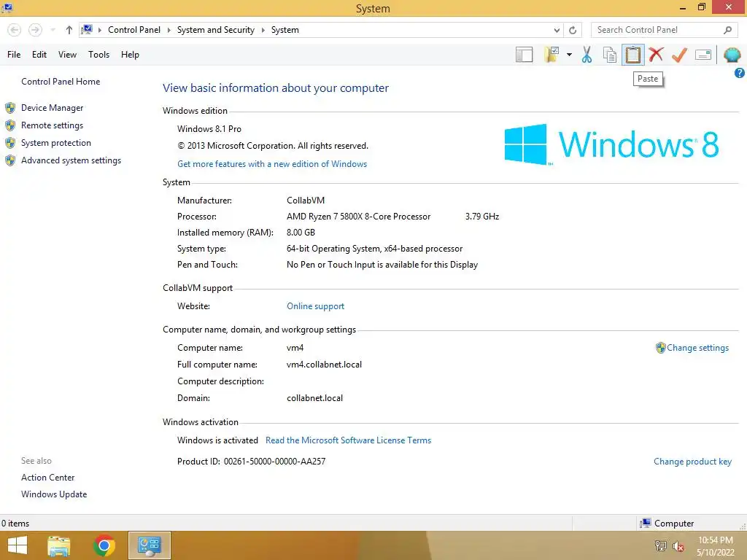Click the Paste clipboard icon
The height and width of the screenshot is (560, 747).
(632, 55)
